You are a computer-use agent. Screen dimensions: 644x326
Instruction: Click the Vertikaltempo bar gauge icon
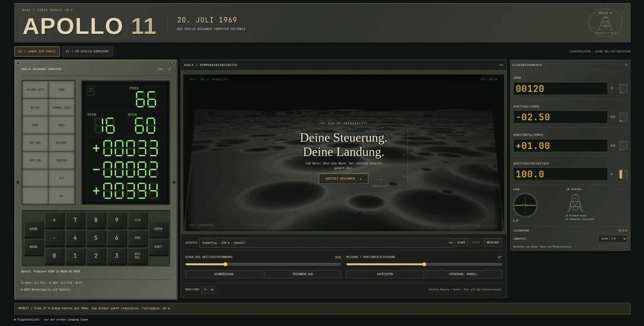[x=623, y=117]
